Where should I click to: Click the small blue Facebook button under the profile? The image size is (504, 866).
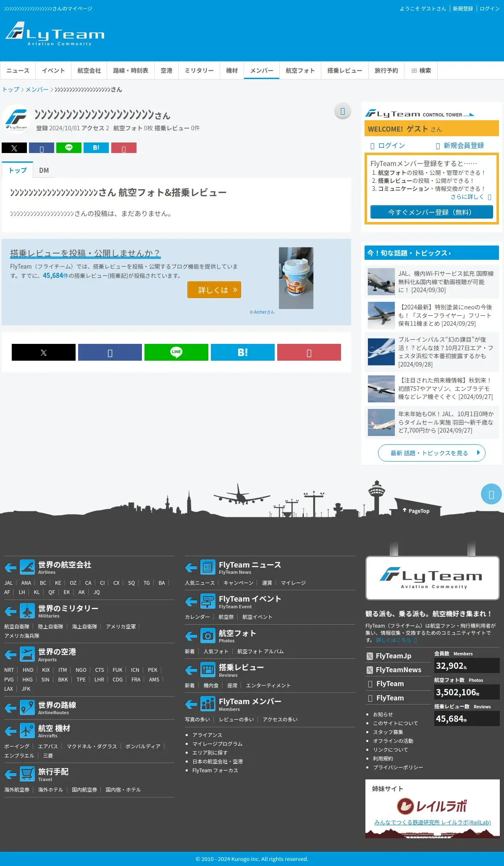coord(42,148)
